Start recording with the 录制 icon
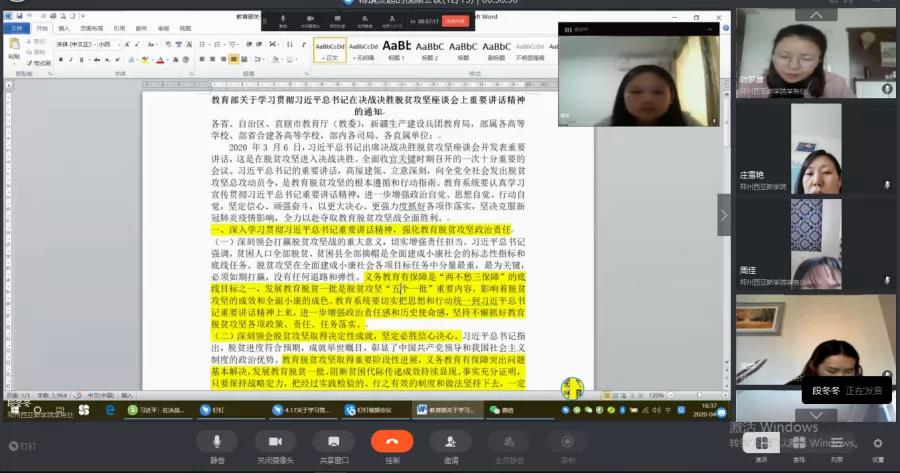This screenshot has height=473, width=900. (x=567, y=441)
